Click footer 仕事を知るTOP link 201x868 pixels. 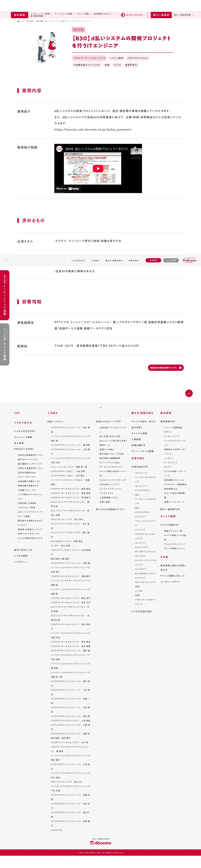(x=139, y=467)
